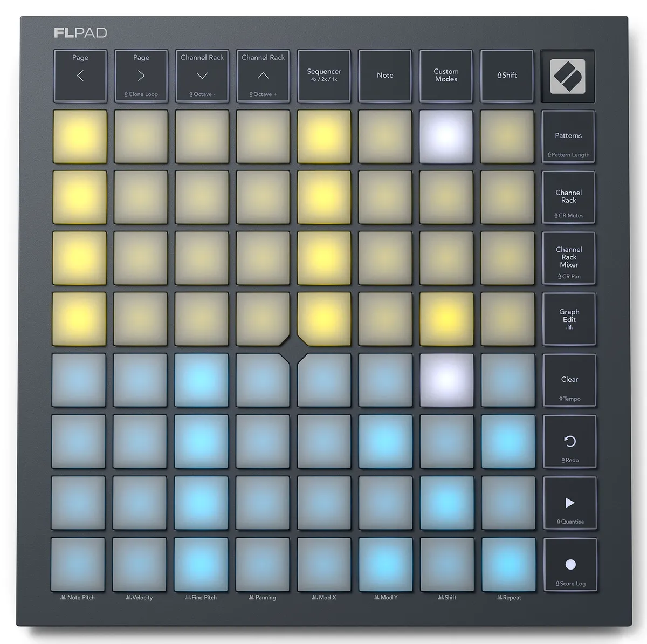The image size is (647, 644).
Task: Tap bright yellow pad beside Graph Edit, Custom Modes column
Action: (446, 319)
